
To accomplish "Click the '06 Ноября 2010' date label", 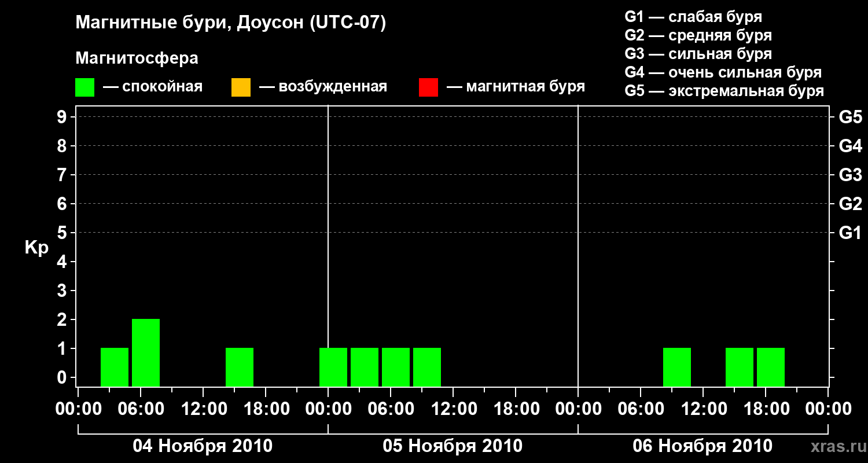I will pyautogui.click(x=703, y=446).
